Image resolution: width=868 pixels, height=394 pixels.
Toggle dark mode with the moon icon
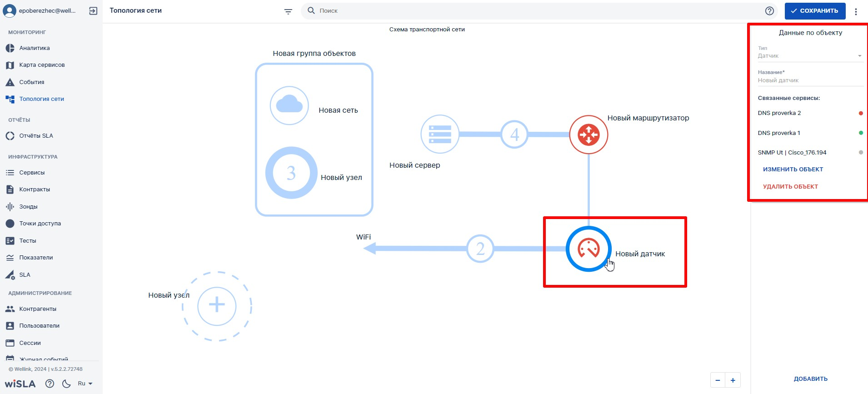point(66,384)
